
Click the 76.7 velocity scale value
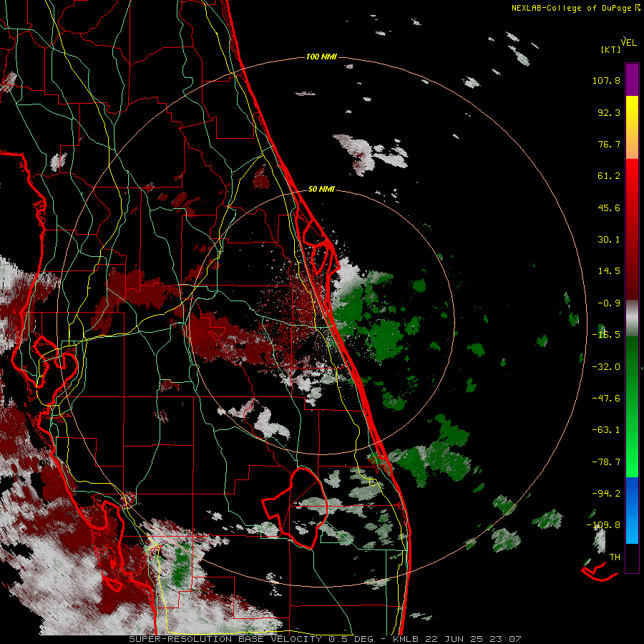609,144
